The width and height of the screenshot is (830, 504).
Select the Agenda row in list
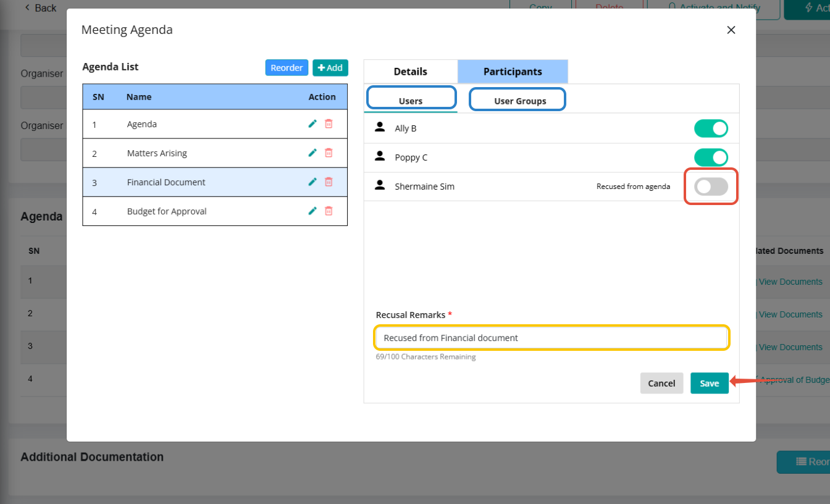tap(215, 124)
